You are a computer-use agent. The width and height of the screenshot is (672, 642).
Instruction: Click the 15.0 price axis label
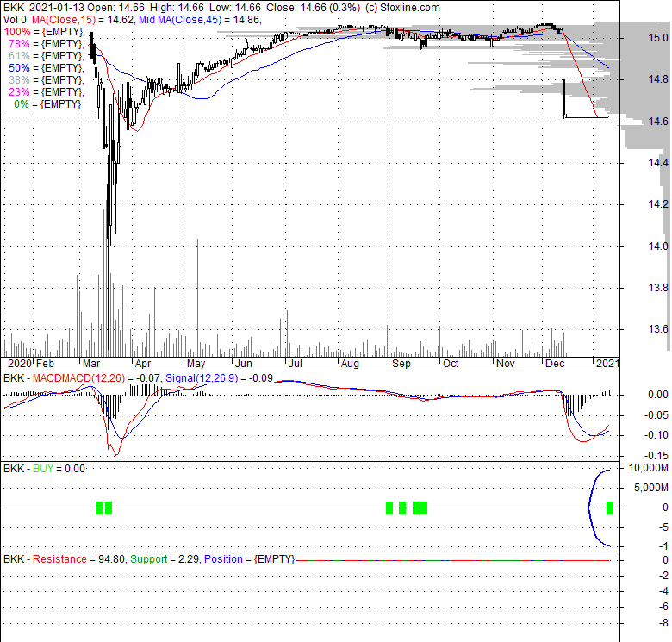point(657,38)
